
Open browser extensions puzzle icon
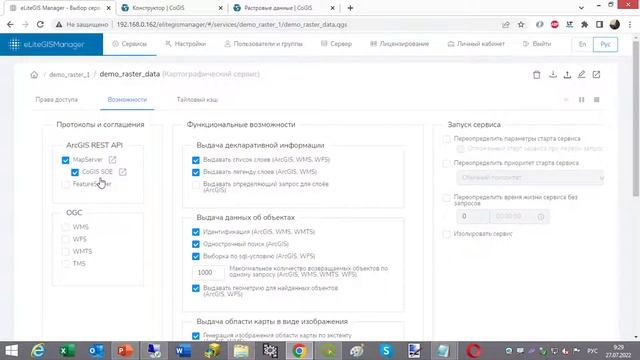click(584, 24)
